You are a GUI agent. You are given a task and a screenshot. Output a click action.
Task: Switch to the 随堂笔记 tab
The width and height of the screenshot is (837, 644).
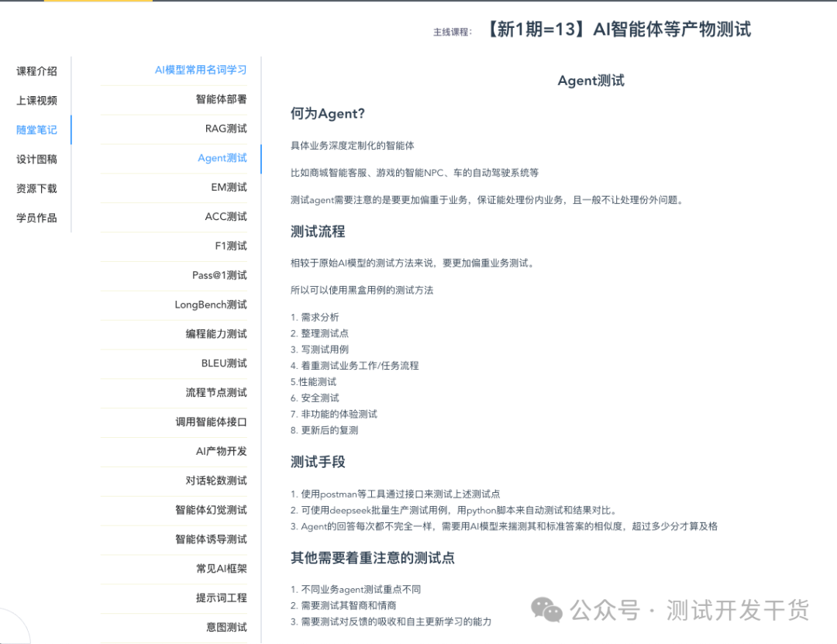35,129
